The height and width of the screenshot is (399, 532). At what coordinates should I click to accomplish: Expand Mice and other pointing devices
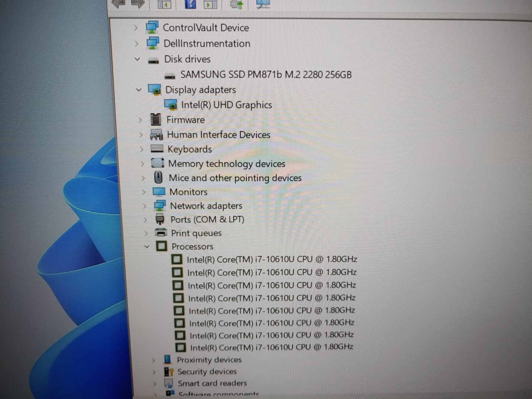pos(143,178)
